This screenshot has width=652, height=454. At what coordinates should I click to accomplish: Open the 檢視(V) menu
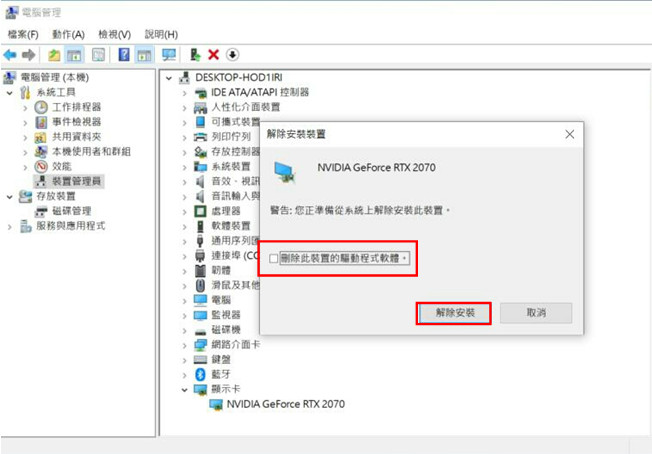[x=113, y=34]
